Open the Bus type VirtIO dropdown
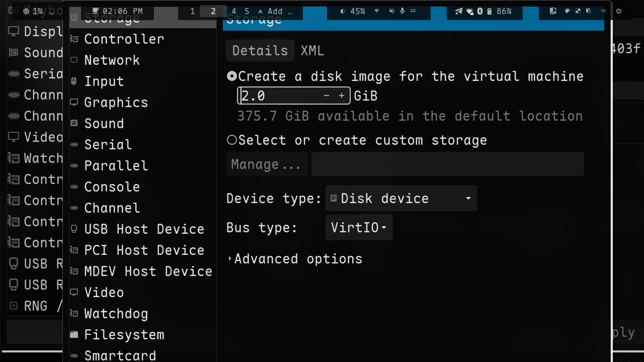Screen dimensions: 644x362 (x=359, y=228)
